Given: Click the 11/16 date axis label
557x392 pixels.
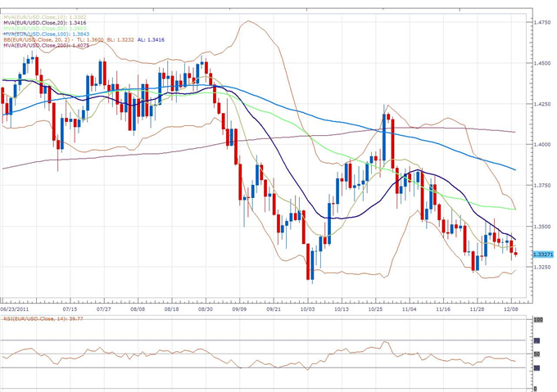Looking at the screenshot, I should 443,309.
